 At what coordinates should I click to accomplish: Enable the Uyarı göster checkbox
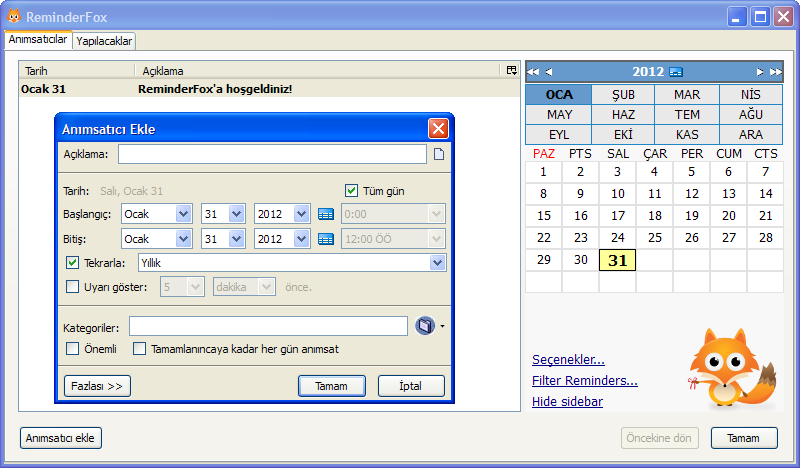point(72,287)
